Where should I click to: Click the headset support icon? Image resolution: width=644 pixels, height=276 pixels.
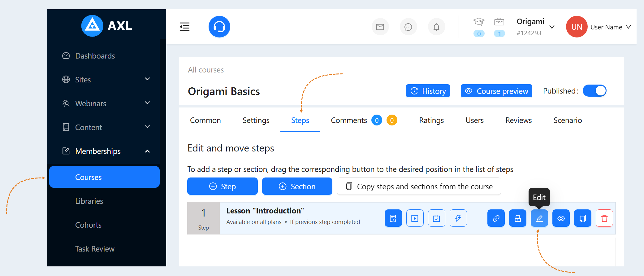(219, 27)
